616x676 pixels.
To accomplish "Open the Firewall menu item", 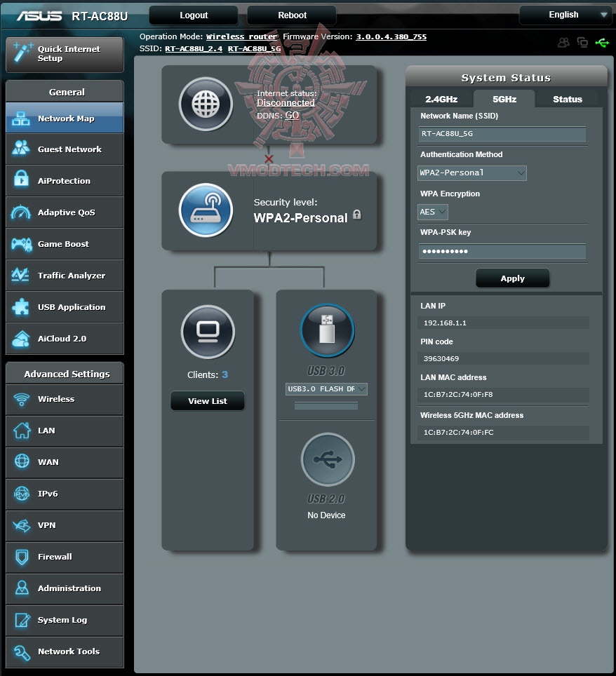I will pos(65,557).
